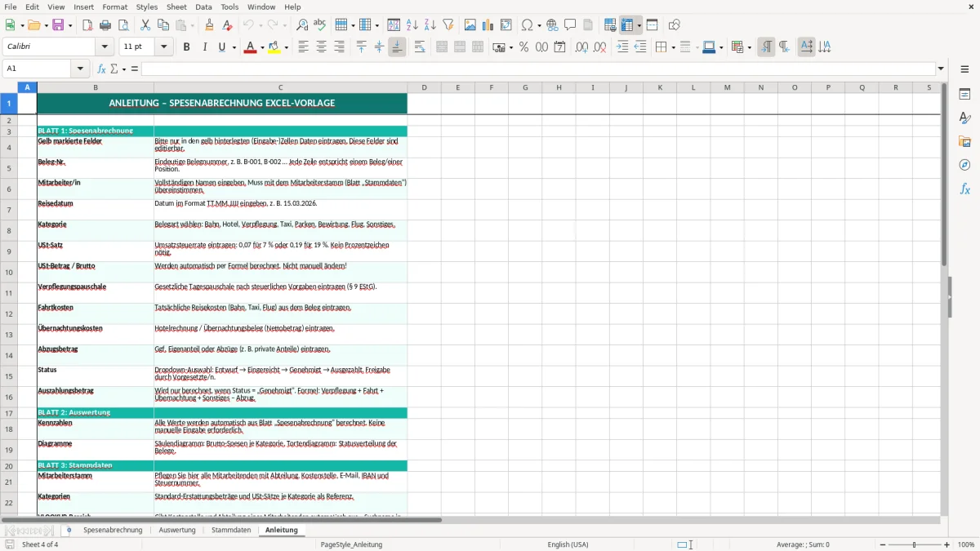This screenshot has height=551, width=980.
Task: Toggle Center Horizontally alignment
Action: point(321,47)
